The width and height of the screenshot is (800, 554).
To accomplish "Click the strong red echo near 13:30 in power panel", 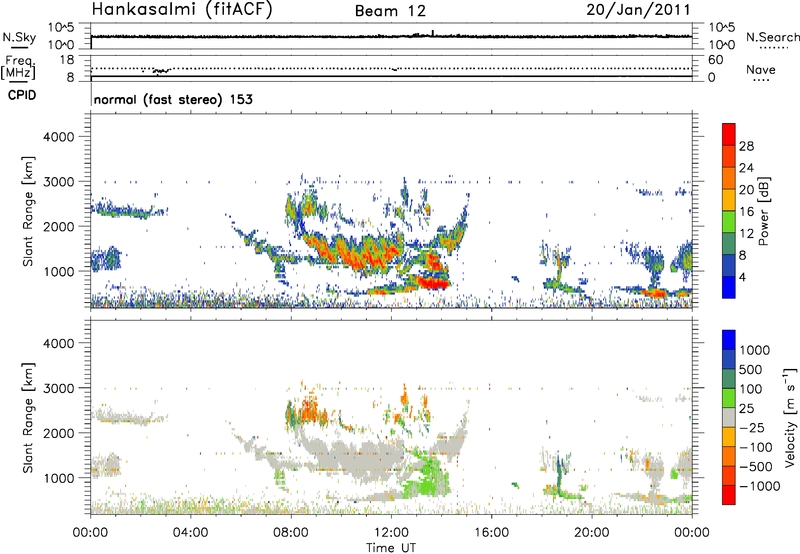I will [433, 282].
